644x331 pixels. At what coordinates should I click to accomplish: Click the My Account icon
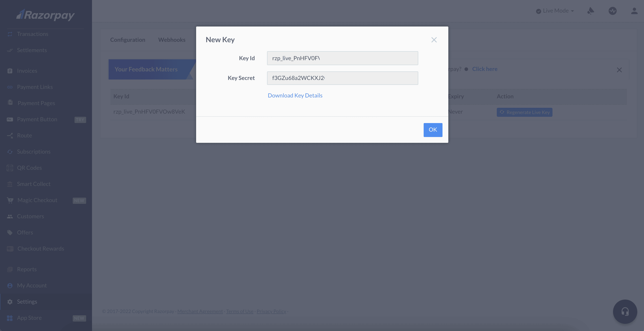(x=10, y=285)
